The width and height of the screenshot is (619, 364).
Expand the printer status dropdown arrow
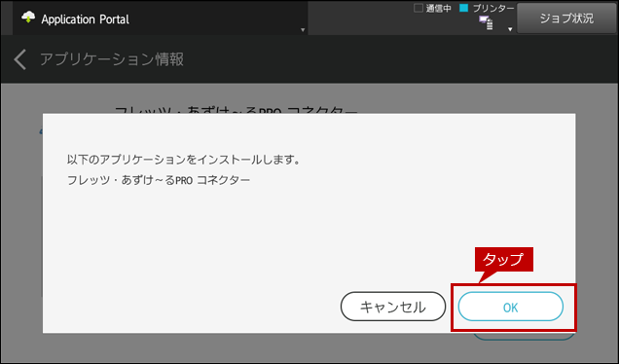[x=510, y=29]
